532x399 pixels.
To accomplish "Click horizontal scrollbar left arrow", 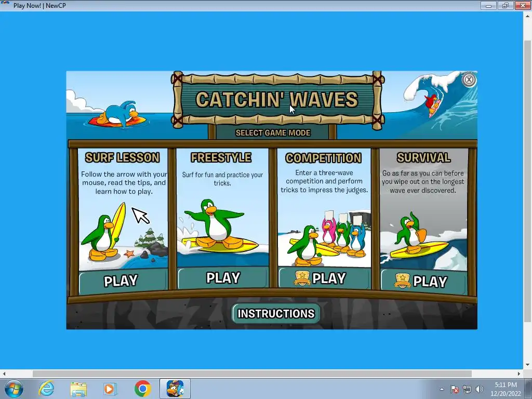I will (4, 374).
